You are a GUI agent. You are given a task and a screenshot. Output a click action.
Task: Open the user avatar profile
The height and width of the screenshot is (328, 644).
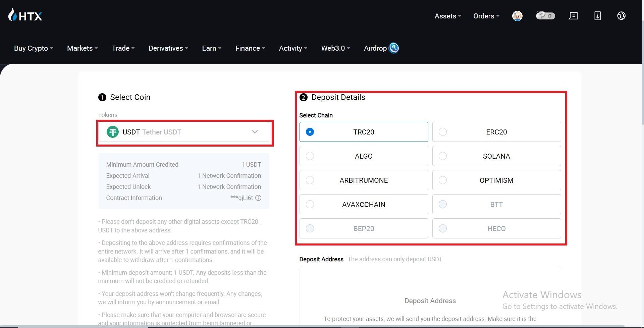[517, 16]
